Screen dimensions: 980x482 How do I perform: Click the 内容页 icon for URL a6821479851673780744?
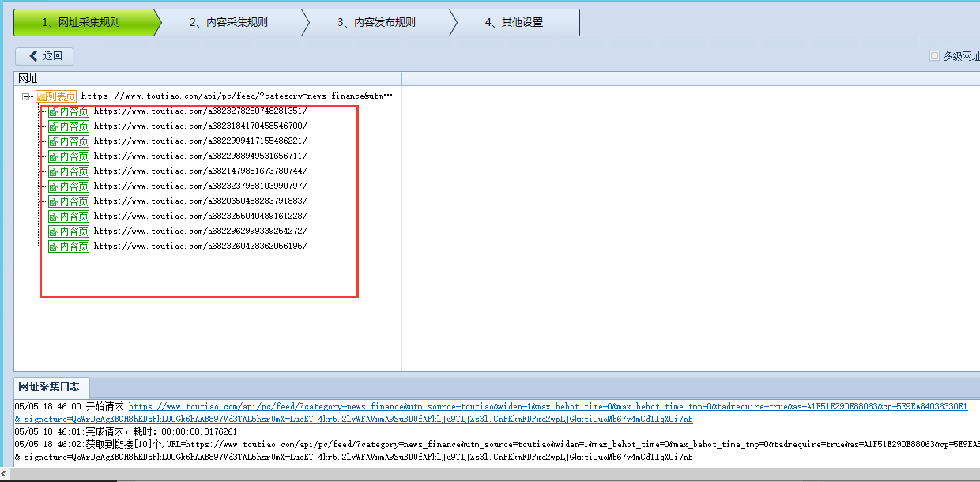click(x=69, y=171)
